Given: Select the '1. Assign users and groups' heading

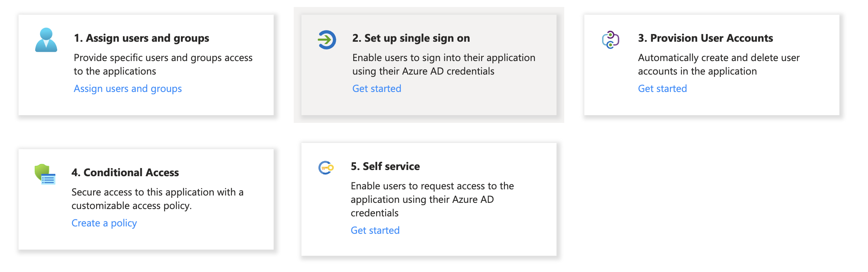Looking at the screenshot, I should coord(141,38).
